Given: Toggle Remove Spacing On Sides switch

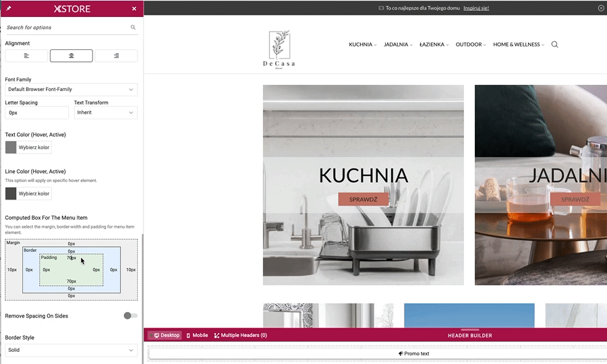Looking at the screenshot, I should [x=130, y=315].
